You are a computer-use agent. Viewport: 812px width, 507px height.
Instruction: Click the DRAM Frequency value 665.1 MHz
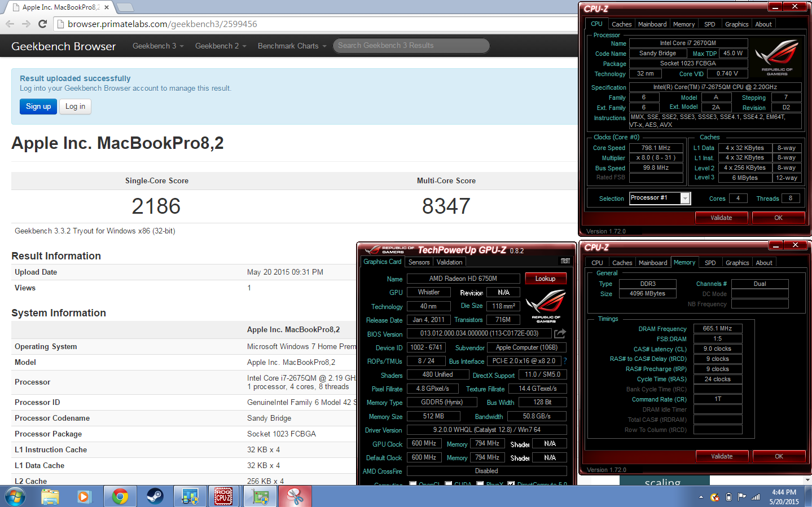[717, 328]
